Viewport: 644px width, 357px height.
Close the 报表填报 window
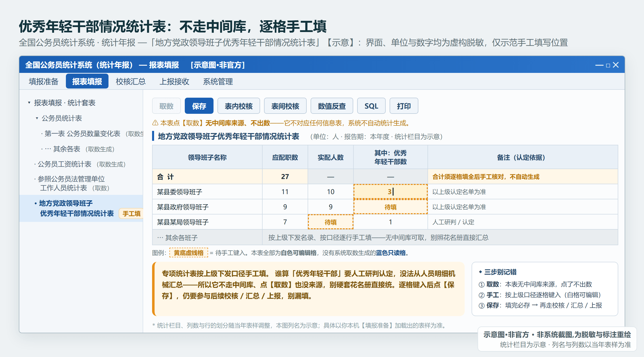616,65
